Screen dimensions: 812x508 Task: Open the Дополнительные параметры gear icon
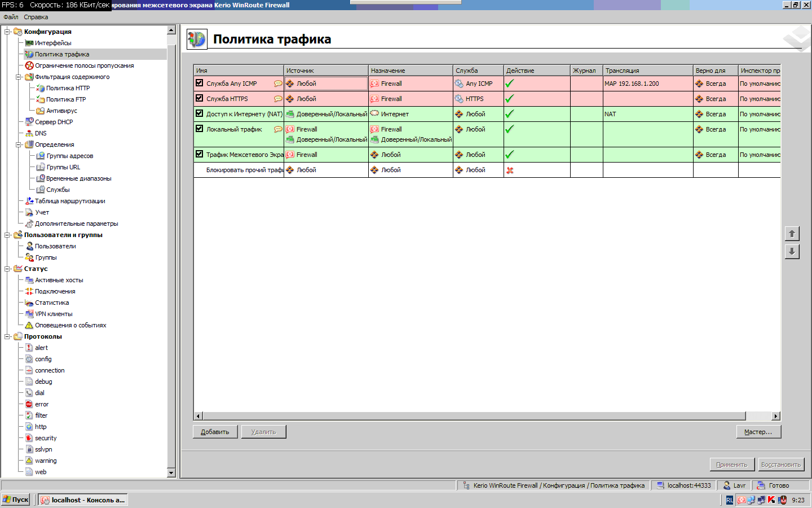(29, 224)
